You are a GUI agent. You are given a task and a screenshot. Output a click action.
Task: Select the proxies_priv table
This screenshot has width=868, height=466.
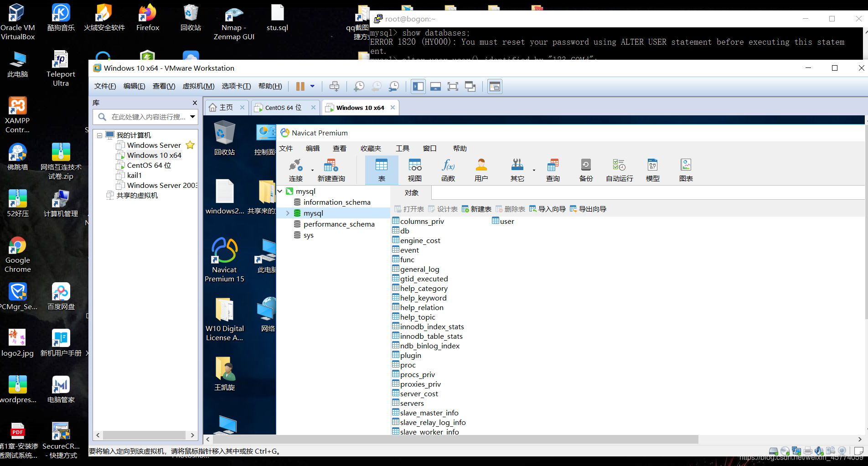coord(417,384)
